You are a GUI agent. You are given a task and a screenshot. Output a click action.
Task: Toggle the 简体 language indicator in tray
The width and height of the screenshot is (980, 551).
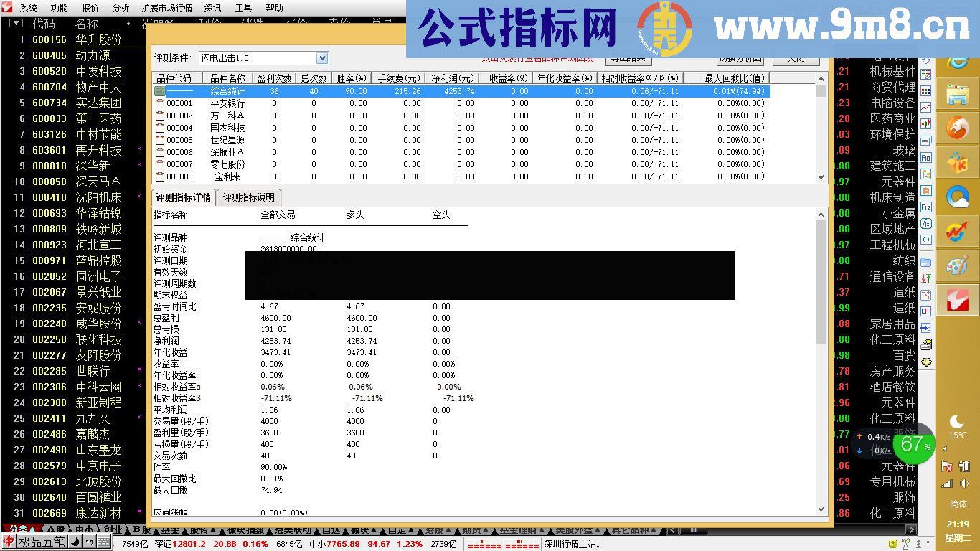[959, 504]
